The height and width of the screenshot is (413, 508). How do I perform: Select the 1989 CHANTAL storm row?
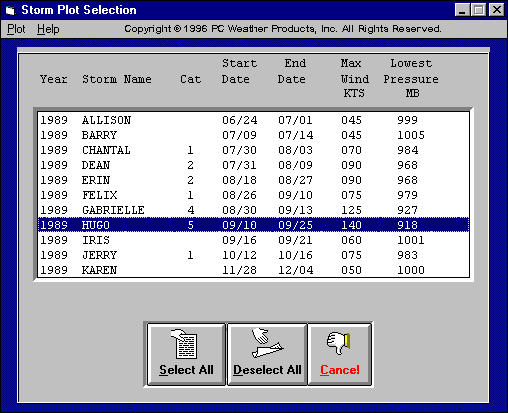click(253, 150)
